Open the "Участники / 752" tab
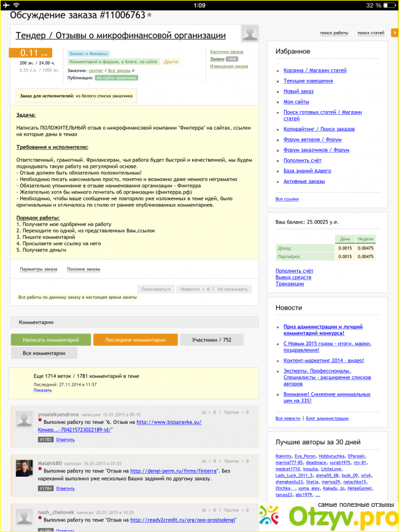Image resolution: width=399 pixels, height=532 pixels. [211, 340]
